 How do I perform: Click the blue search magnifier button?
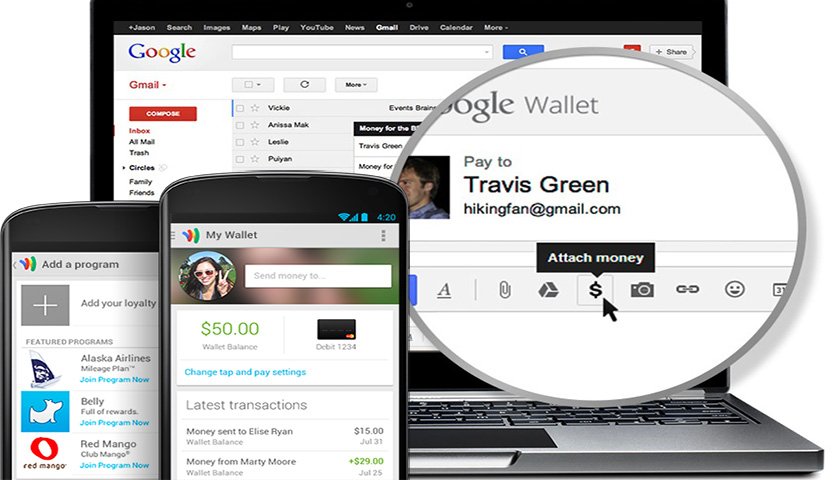pyautogui.click(x=523, y=52)
